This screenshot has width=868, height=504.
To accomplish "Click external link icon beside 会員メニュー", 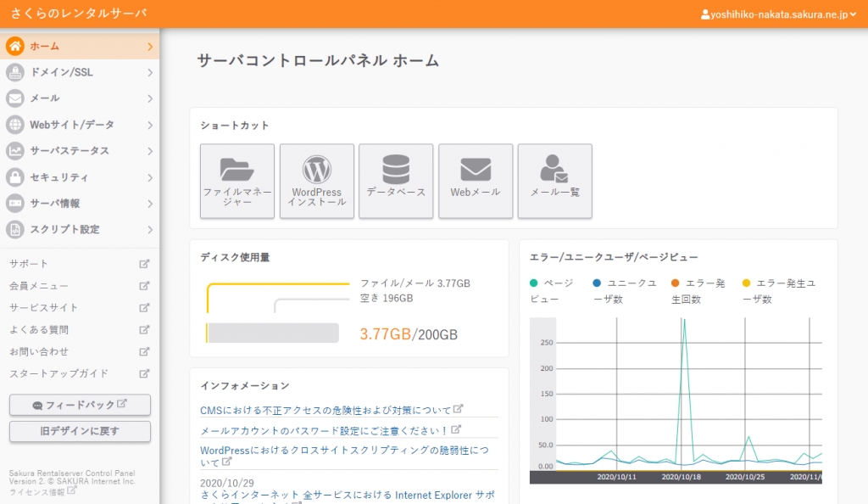I will pyautogui.click(x=144, y=286).
